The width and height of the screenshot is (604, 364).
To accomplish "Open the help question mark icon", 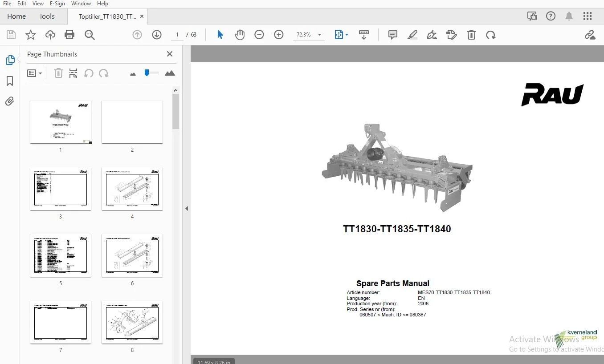I will click(x=551, y=16).
